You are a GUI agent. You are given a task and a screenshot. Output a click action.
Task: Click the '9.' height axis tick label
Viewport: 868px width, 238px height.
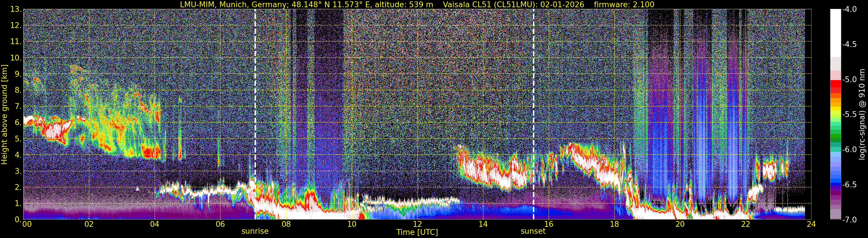(18, 74)
